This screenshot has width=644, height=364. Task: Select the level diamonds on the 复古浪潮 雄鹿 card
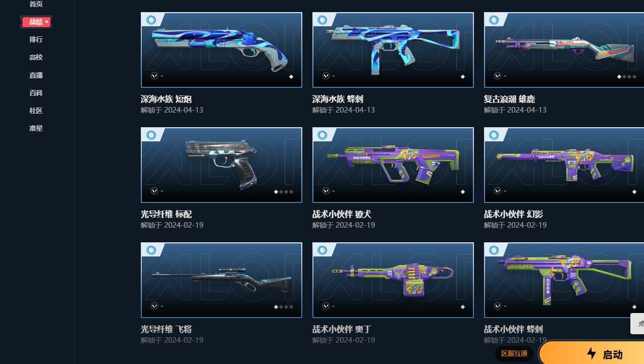(x=627, y=77)
